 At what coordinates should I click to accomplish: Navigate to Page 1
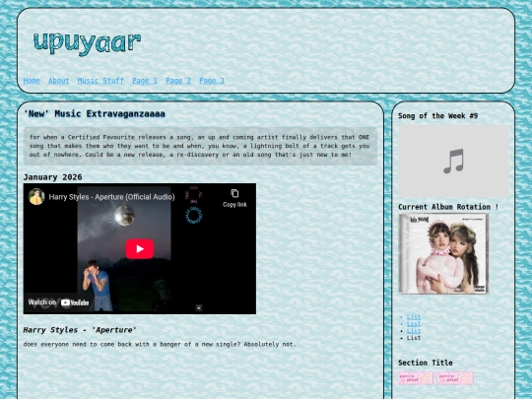(x=145, y=81)
